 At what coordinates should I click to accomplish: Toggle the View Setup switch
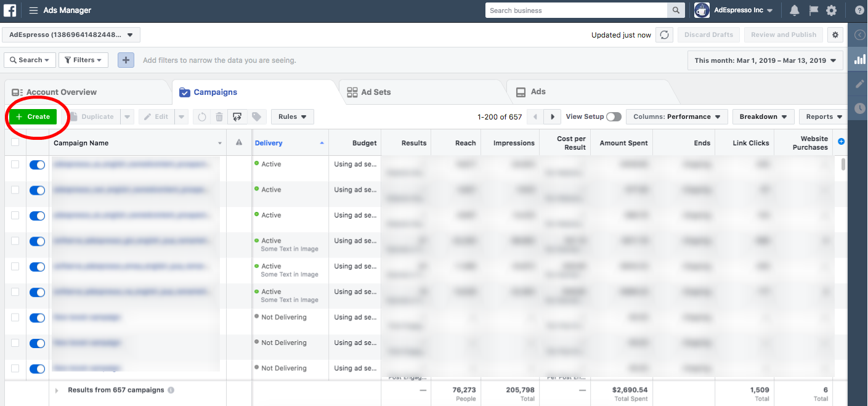click(614, 116)
